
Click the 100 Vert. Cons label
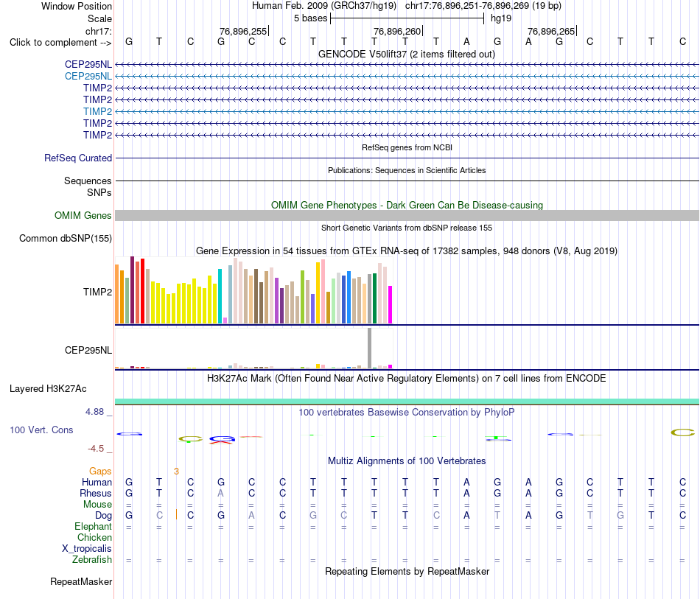41,430
